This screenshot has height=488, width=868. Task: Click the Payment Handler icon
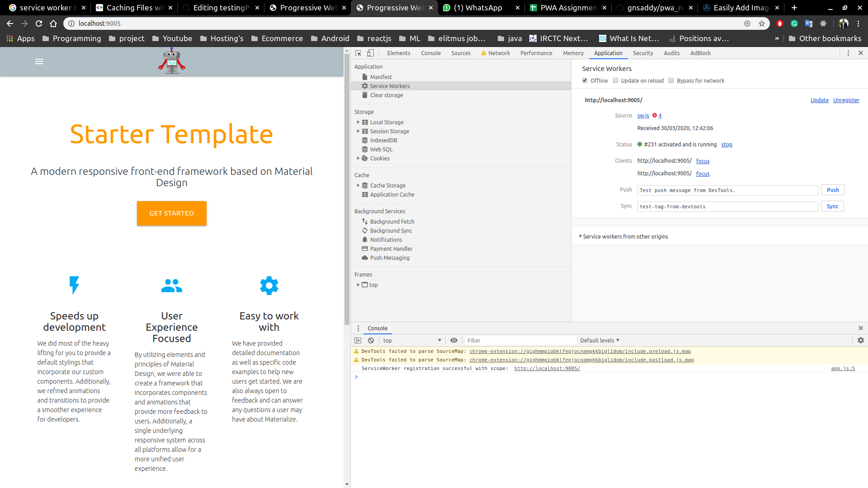364,249
